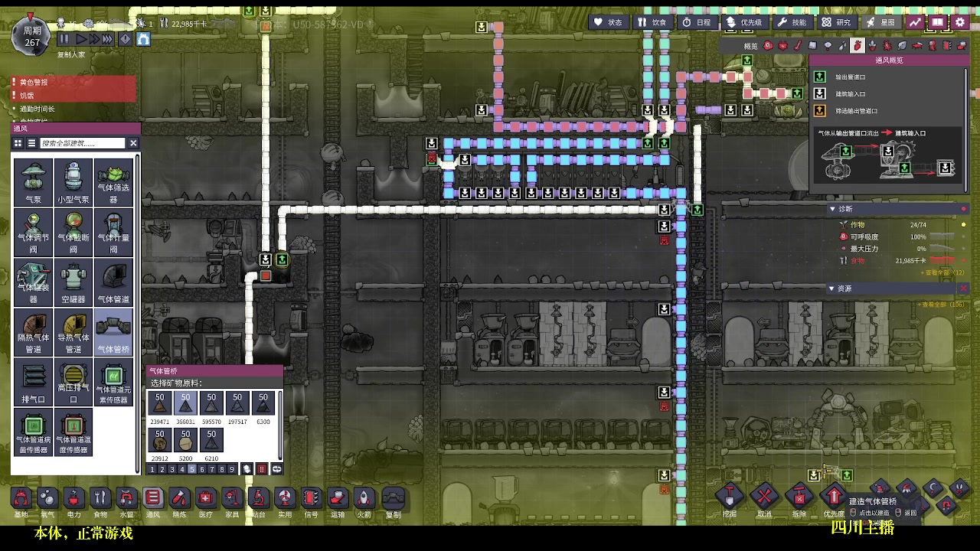
Task: Open the 日程 schedule screen
Action: tap(697, 22)
